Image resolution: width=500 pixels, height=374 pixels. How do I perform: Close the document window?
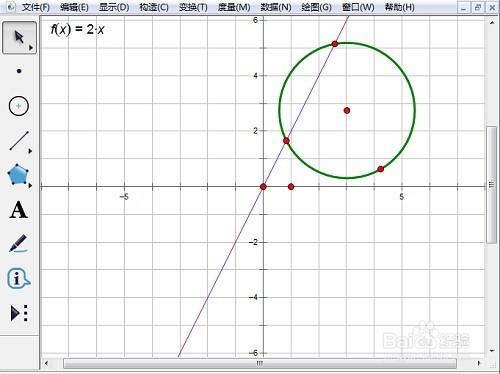pyautogui.click(x=492, y=8)
